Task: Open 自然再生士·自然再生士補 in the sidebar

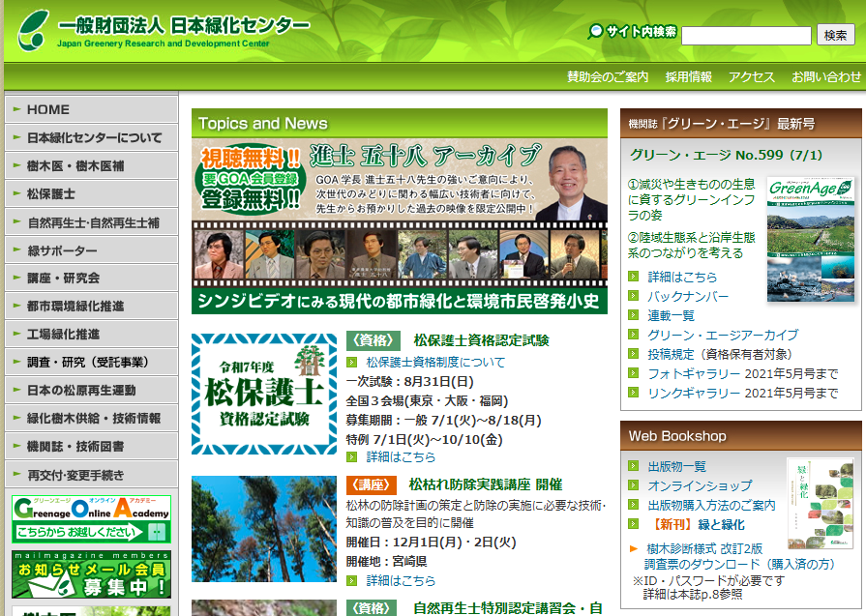Action: 91,221
